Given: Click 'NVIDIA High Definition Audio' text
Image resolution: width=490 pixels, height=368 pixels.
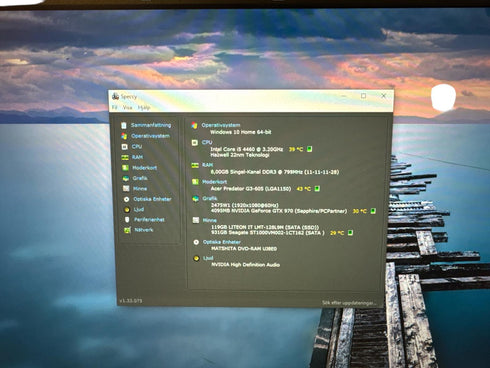Looking at the screenshot, I should pos(246,265).
